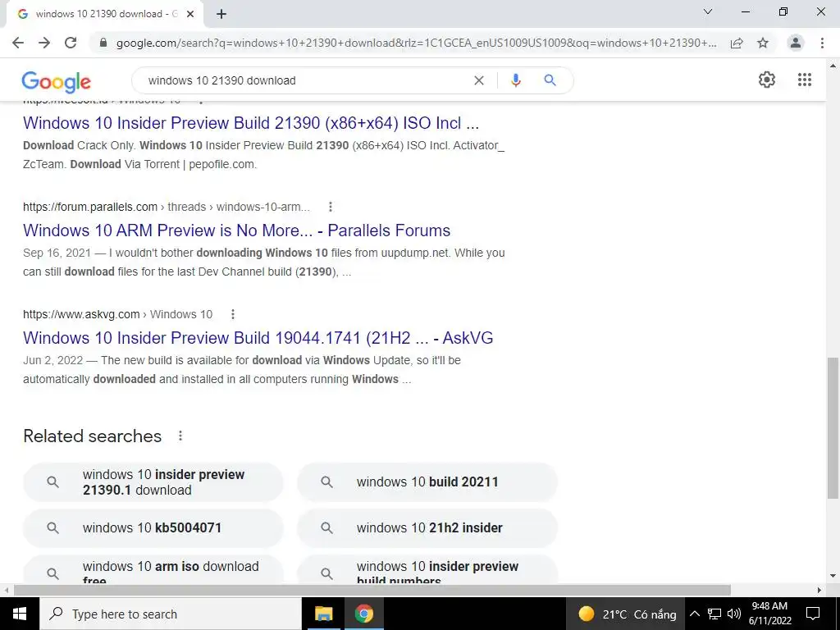Screen dimensions: 840x630
Task: Go to Google home via the logo
Action: click(x=57, y=81)
